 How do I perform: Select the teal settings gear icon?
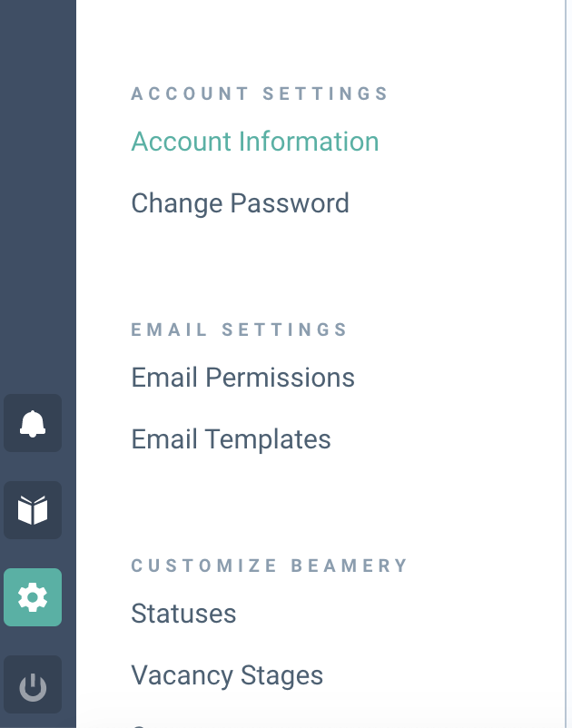click(33, 597)
